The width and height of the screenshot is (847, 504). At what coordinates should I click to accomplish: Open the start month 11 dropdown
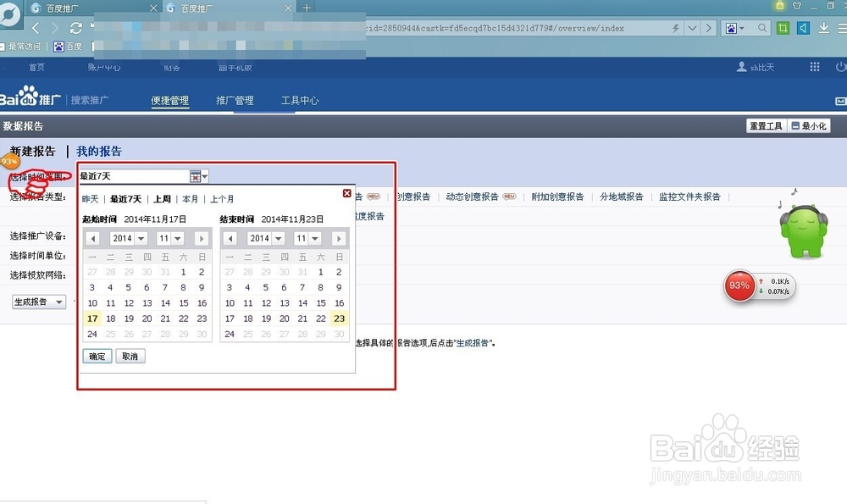(169, 238)
